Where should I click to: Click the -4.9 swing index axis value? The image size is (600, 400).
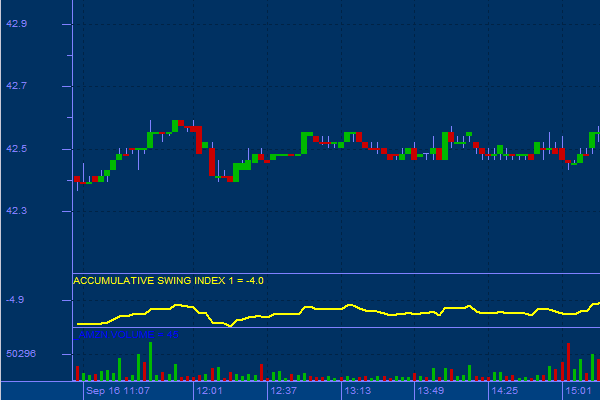click(15, 300)
